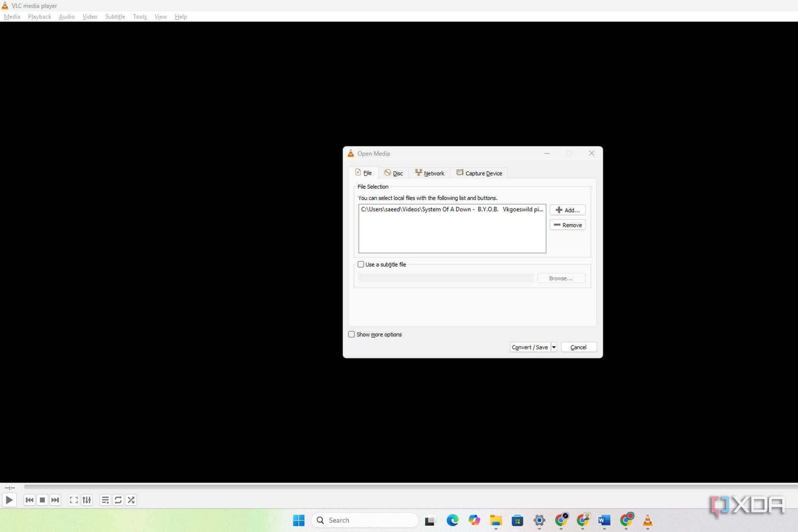The height and width of the screenshot is (532, 798).
Task: Select the File tab in Open Media
Action: [363, 173]
